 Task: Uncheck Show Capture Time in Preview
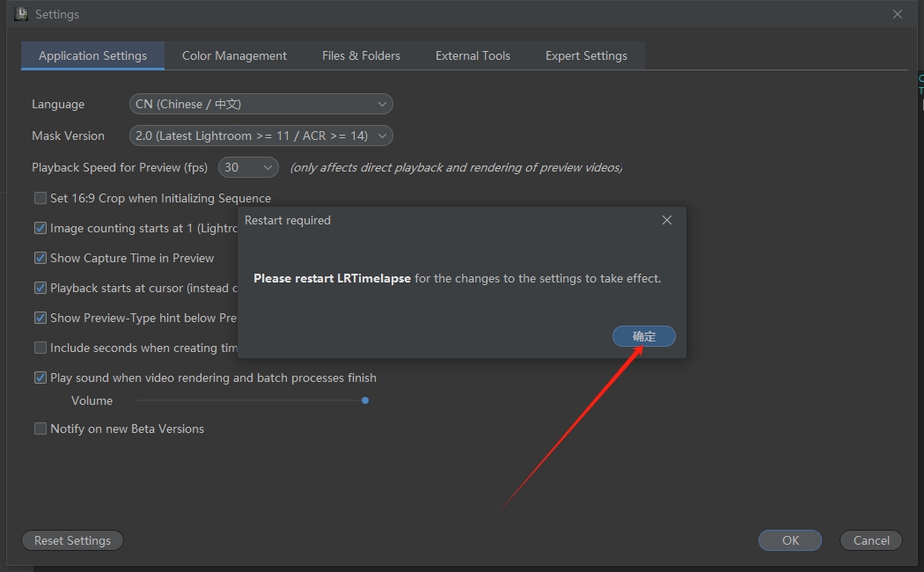[40, 258]
